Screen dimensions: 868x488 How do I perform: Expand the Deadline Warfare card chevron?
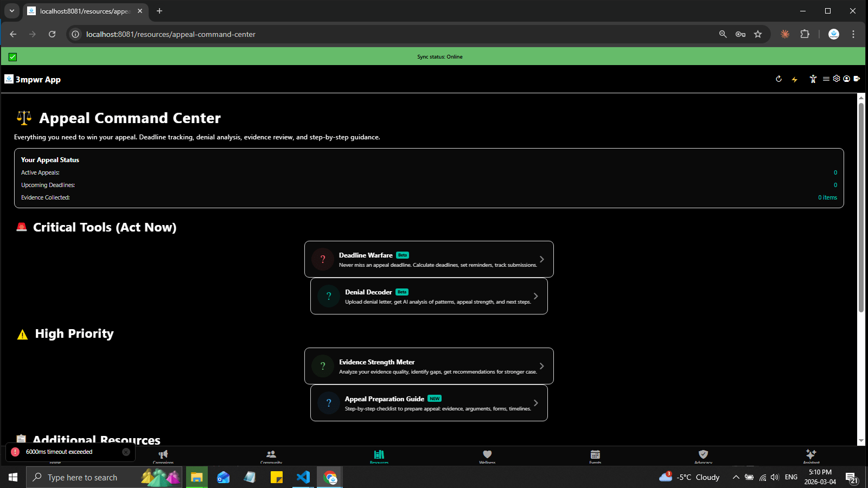[x=541, y=259]
